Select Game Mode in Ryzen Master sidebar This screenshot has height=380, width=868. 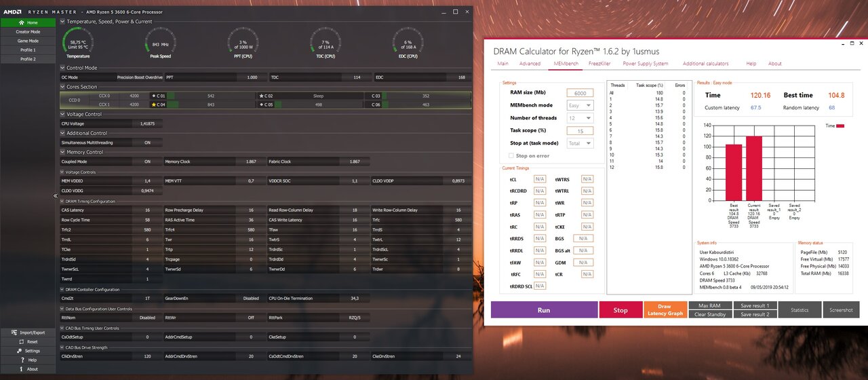click(28, 41)
